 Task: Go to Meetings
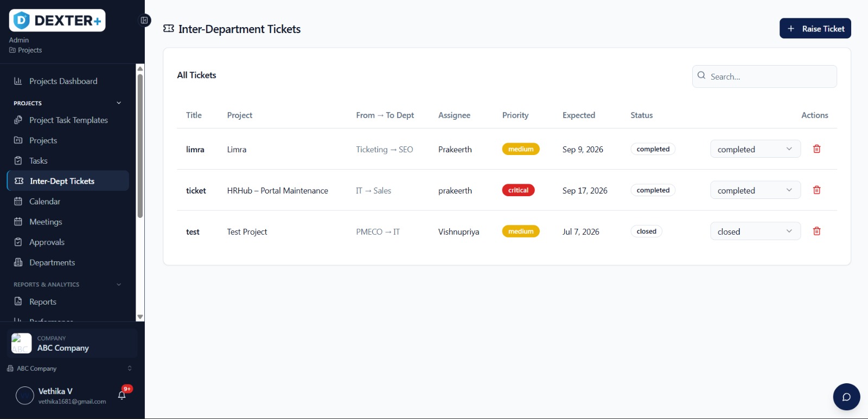point(68,222)
